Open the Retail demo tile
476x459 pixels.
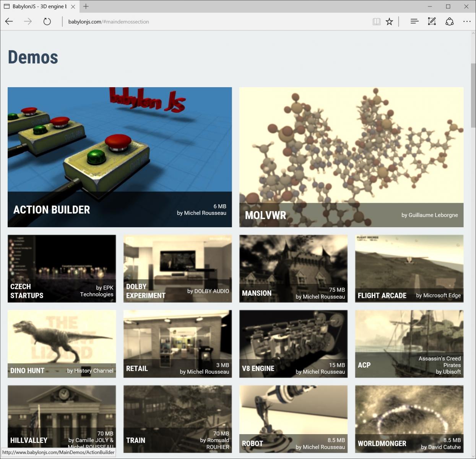[x=177, y=344]
